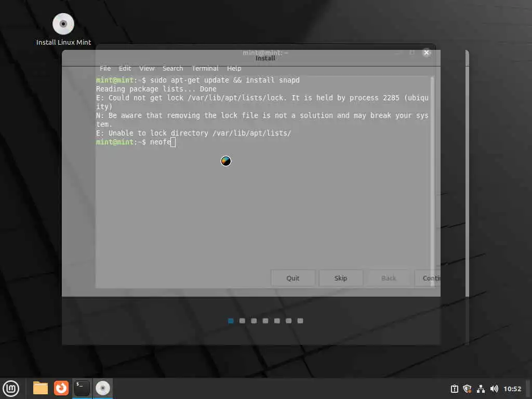Click Skip in the Install window
Viewport: 532px width, 399px height.
[341, 278]
